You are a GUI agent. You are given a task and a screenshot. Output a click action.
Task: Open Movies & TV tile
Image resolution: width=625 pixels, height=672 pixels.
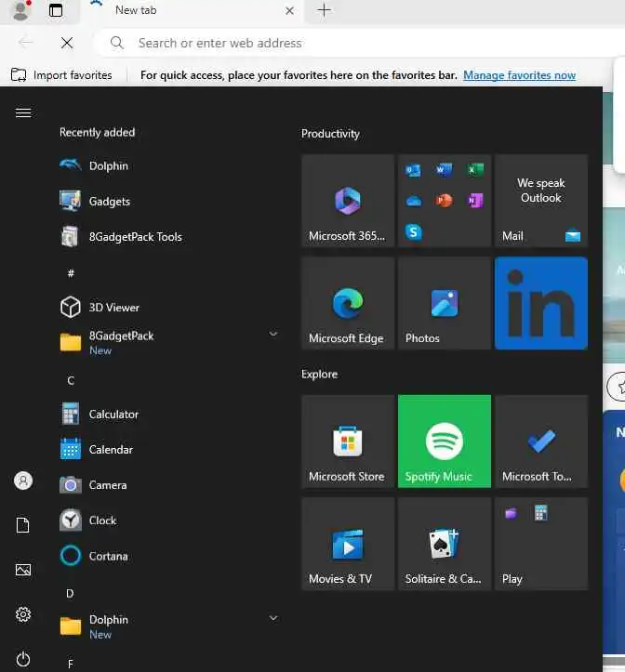(348, 544)
